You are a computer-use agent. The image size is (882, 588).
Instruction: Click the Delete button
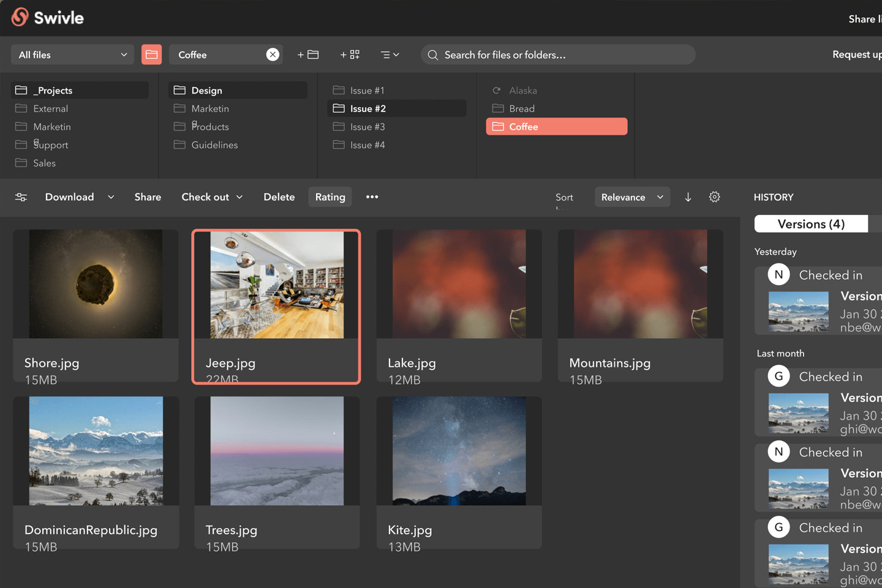coord(279,197)
